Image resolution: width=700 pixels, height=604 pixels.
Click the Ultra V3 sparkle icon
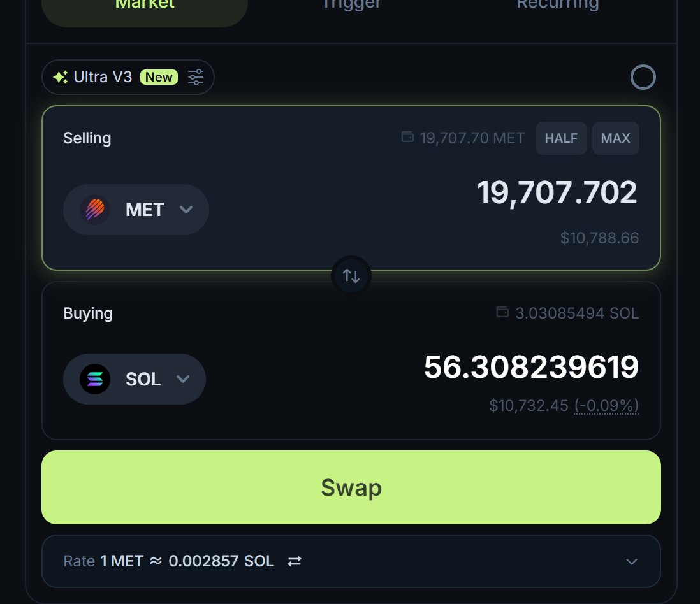pyautogui.click(x=61, y=78)
